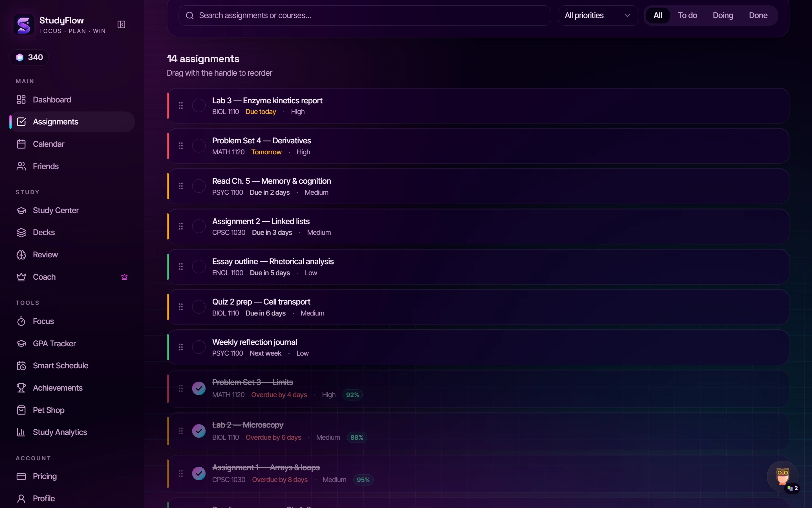Check off Problem Set 4 Derivatives
The height and width of the screenshot is (508, 812).
pos(199,146)
